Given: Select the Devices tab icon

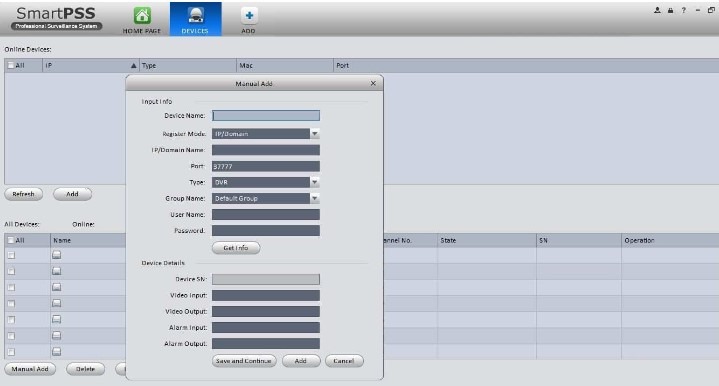Looking at the screenshot, I should tap(195, 15).
